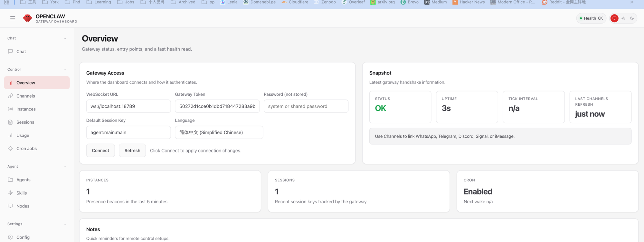Collapse the Chat sidebar section
Screen dimensions: 644x242
pyautogui.click(x=65, y=38)
